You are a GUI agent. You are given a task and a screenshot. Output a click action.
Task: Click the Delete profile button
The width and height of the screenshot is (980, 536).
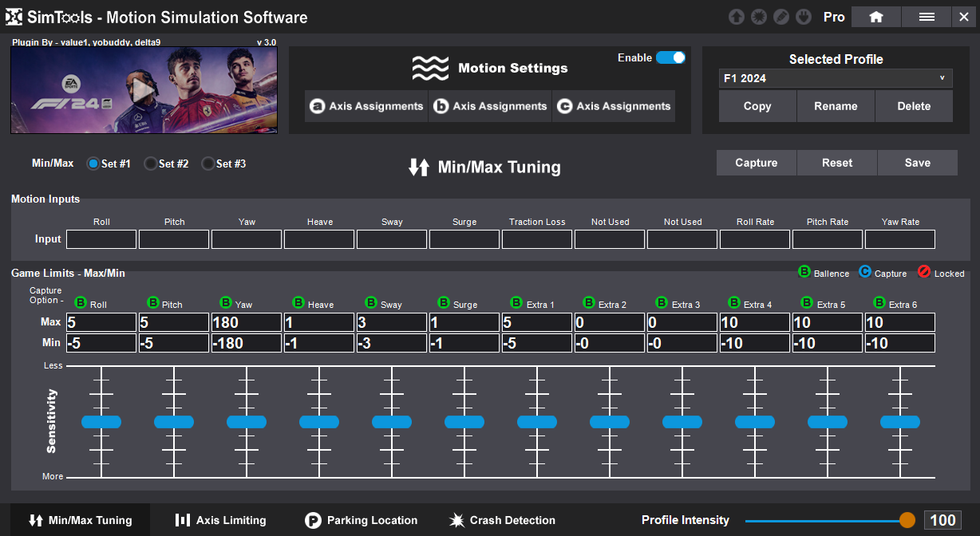pyautogui.click(x=914, y=106)
